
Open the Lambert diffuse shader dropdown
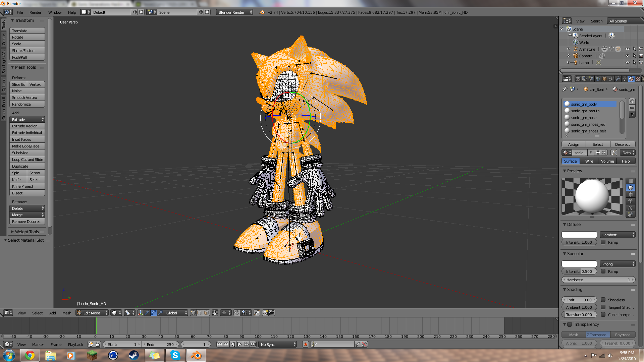(618, 235)
